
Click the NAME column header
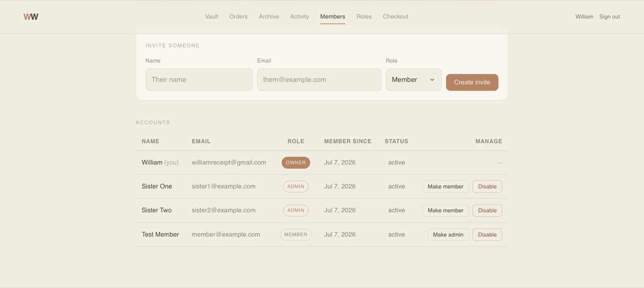(150, 141)
